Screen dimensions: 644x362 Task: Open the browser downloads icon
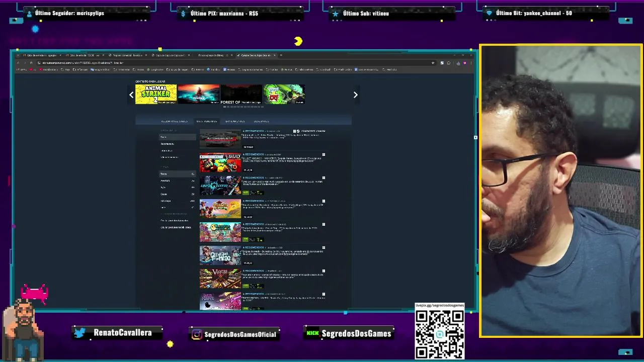[x=458, y=63]
